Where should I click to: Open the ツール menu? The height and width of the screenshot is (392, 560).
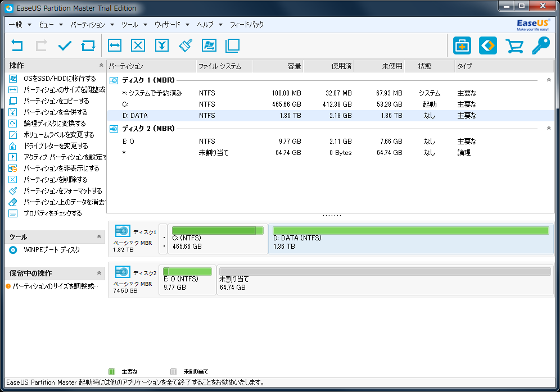(134, 25)
